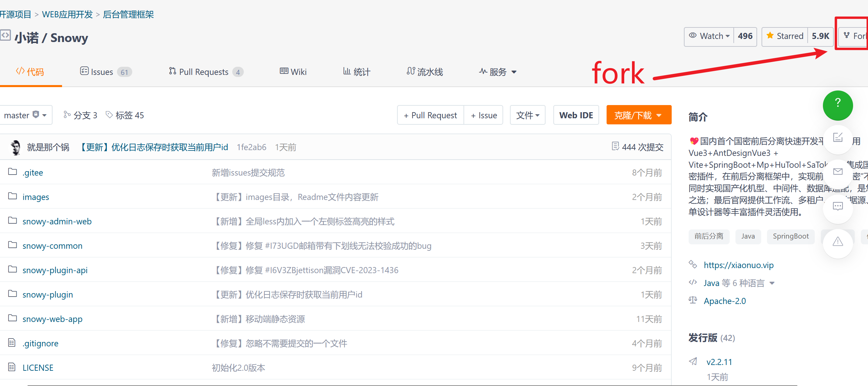868x386 pixels.
Task: Click the warning triangle report icon
Action: pos(837,241)
